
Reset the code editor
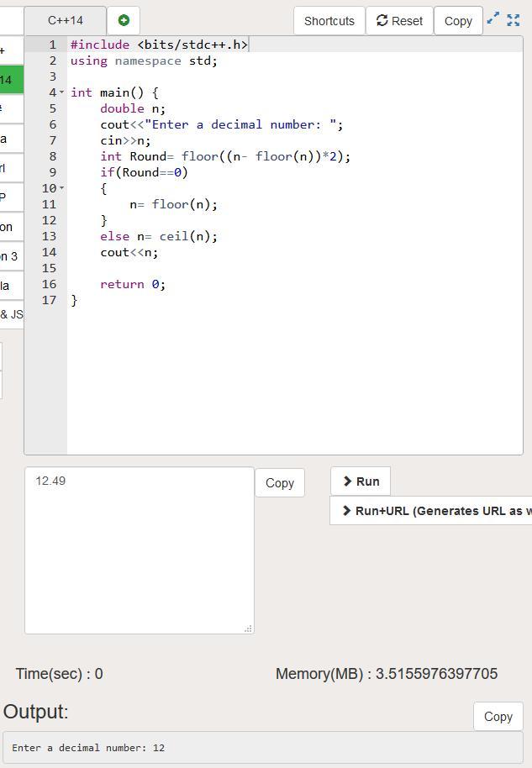coord(399,21)
